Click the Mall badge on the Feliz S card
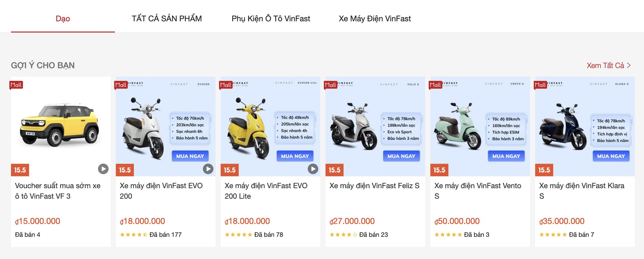This screenshot has height=259, width=644. (330, 85)
